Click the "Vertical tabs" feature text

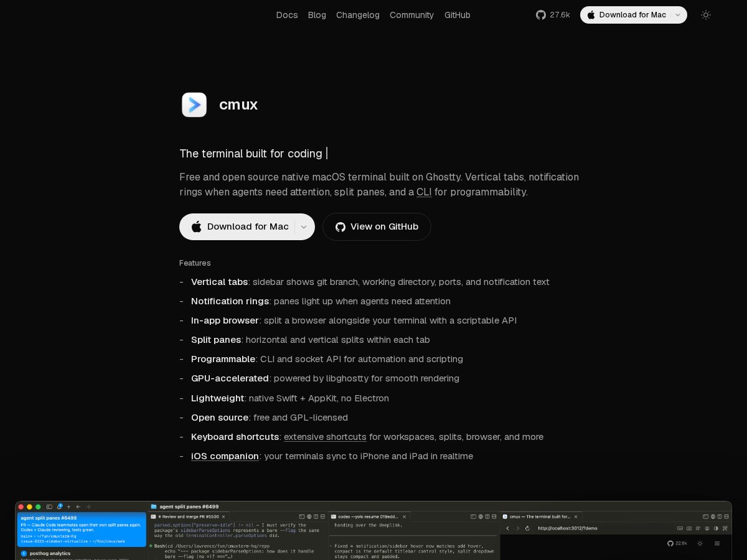[x=219, y=282]
